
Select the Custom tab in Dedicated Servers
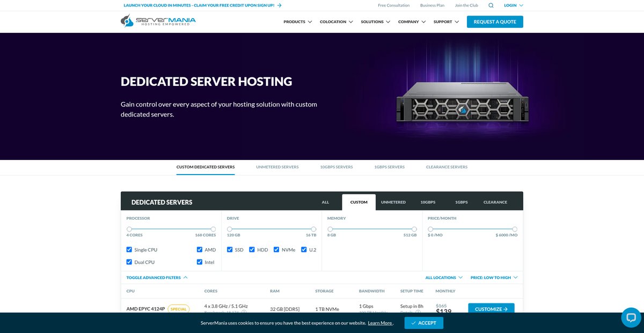click(359, 202)
